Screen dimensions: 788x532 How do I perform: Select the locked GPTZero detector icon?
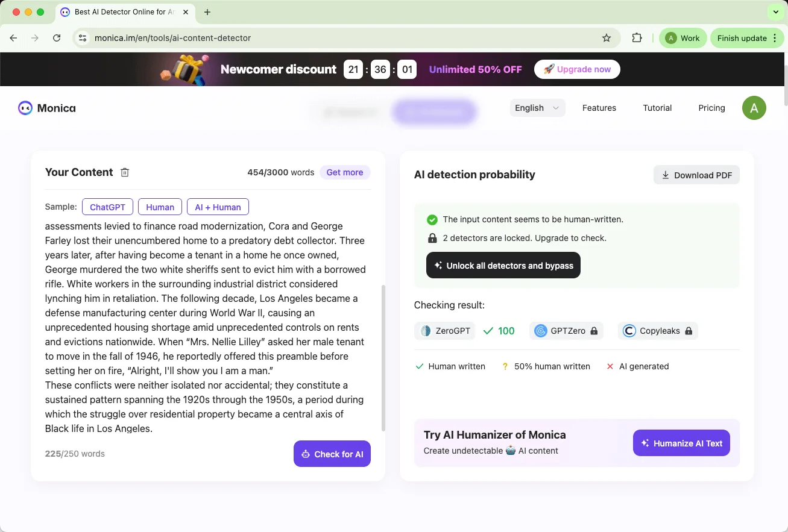[540, 331]
